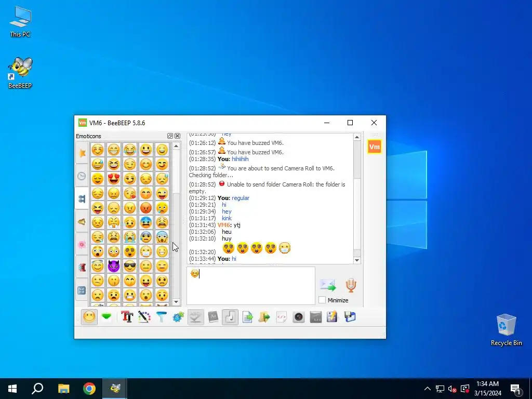Insert the tears of joy emoji
This screenshot has height=399, width=532.
[129, 149]
